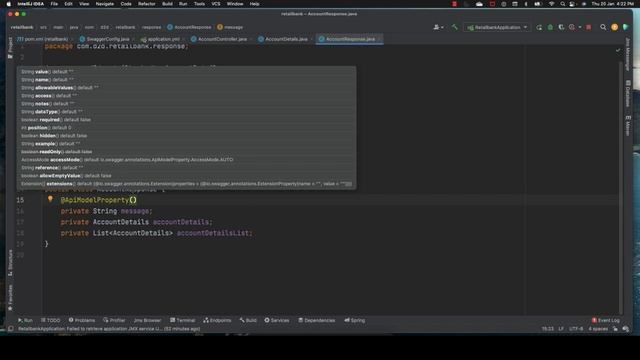Click the 'boolean hidden() default false' hint
This screenshot has width=640, height=360.
[x=186, y=136]
